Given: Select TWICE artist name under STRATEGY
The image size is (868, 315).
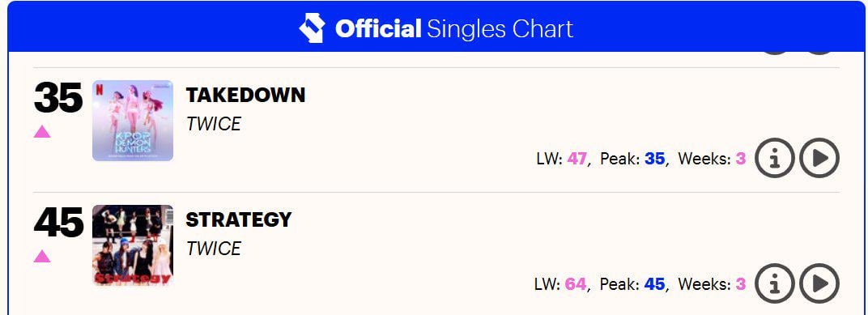Looking at the screenshot, I should coord(213,249).
